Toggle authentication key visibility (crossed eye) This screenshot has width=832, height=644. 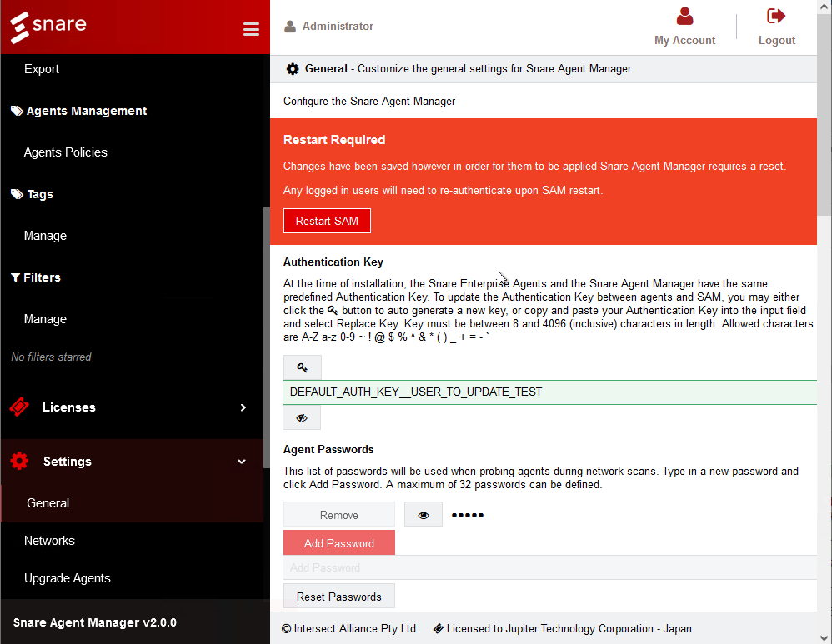pos(302,418)
